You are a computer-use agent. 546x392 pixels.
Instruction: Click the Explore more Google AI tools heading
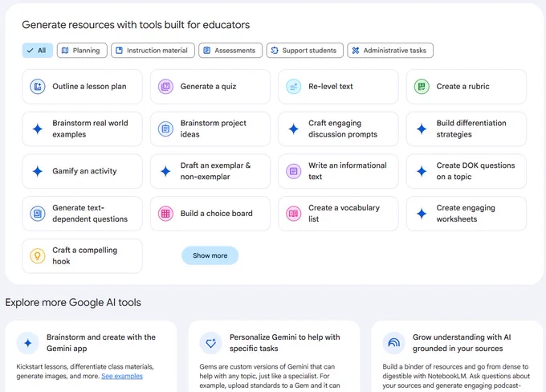(73, 303)
